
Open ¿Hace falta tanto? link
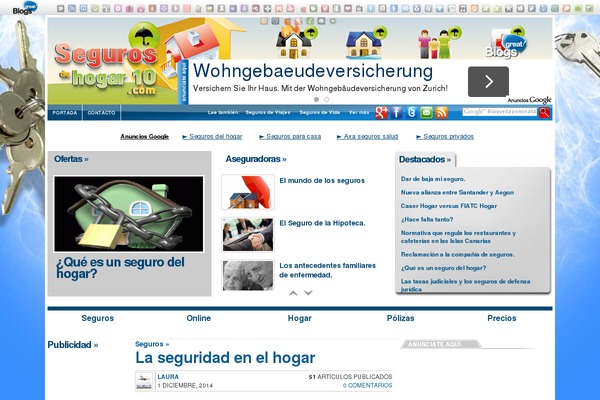427,219
